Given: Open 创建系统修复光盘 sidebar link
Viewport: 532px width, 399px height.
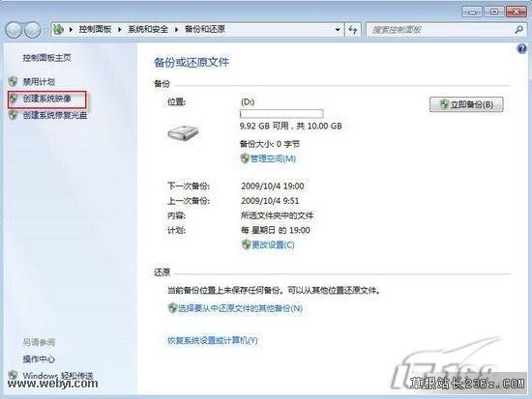Looking at the screenshot, I should click(55, 115).
